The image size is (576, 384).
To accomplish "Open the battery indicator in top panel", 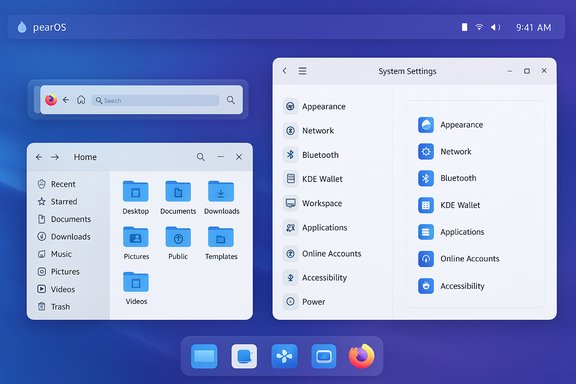I will point(464,27).
